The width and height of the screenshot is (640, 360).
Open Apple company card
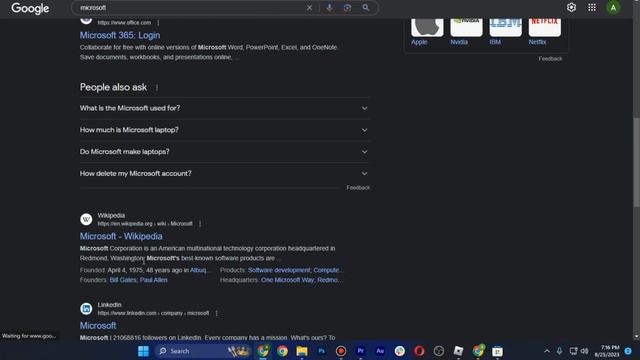click(427, 32)
